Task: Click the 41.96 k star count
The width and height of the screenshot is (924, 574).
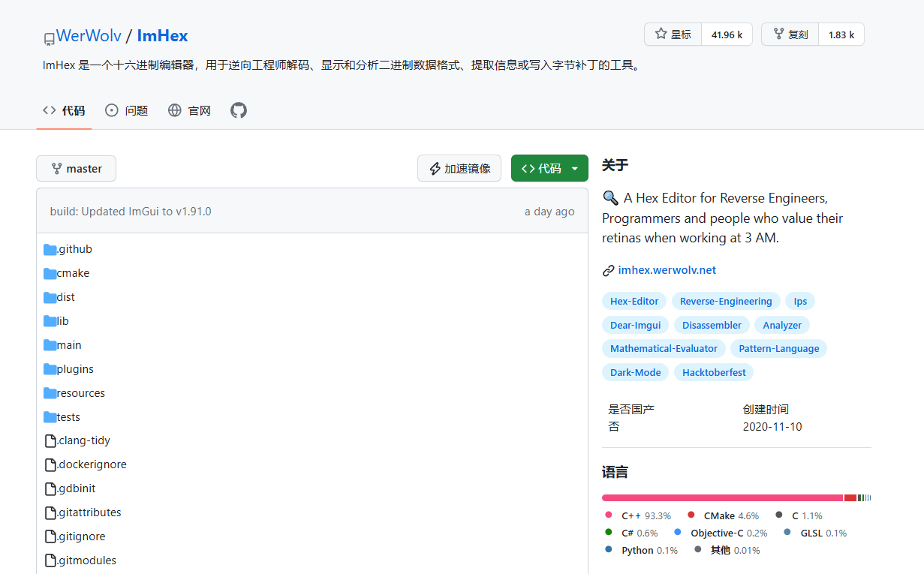Action: pyautogui.click(x=727, y=35)
